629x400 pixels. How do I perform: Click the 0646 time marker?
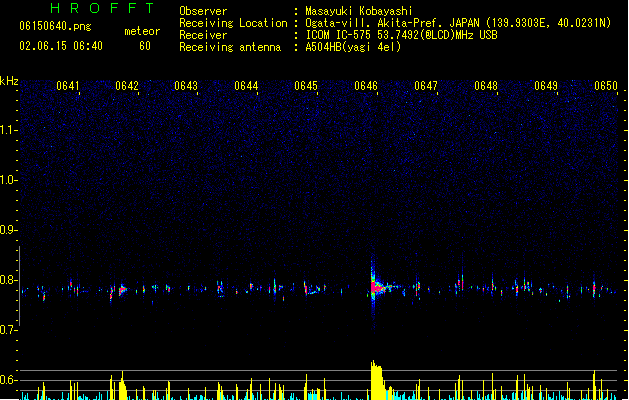[366, 86]
